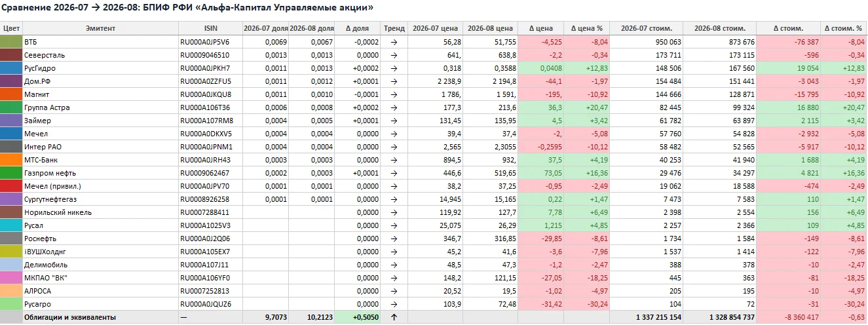
Task: Click the Δ стоим. column header
Action: coord(788,28)
